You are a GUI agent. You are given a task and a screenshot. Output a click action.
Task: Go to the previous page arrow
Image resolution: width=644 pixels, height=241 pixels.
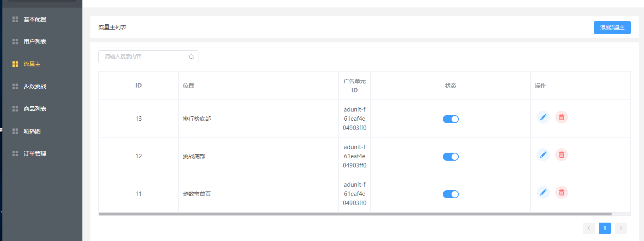(x=589, y=228)
